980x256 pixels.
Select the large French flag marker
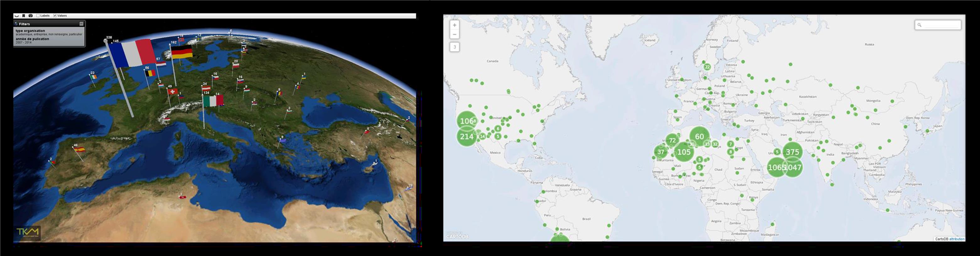[133, 53]
